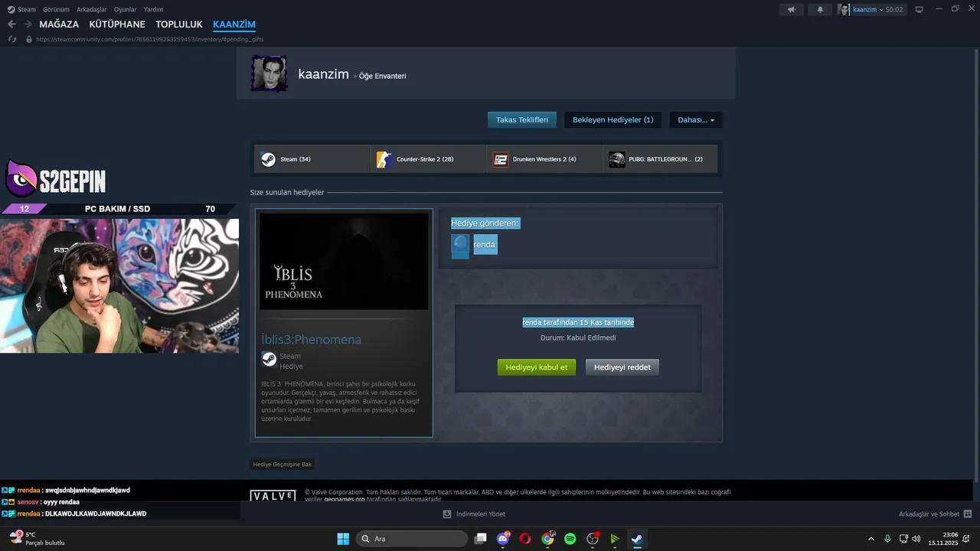Open the Yardım menu
The width and height of the screenshot is (980, 551).
coord(153,9)
